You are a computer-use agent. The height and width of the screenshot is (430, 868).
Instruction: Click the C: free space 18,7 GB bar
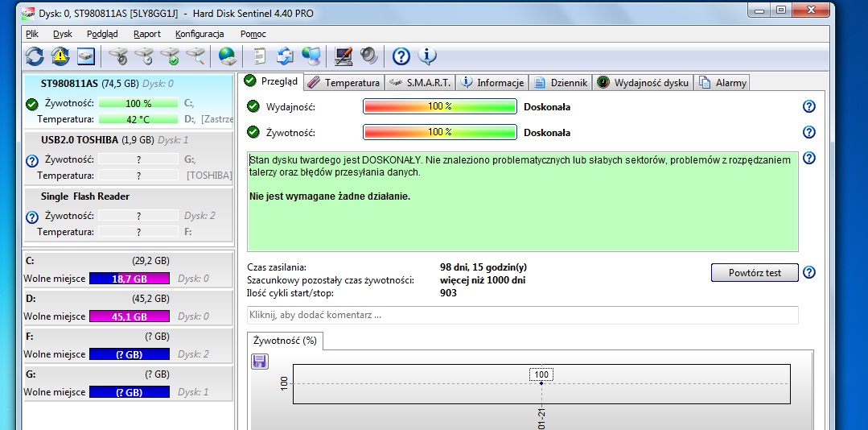coord(130,279)
